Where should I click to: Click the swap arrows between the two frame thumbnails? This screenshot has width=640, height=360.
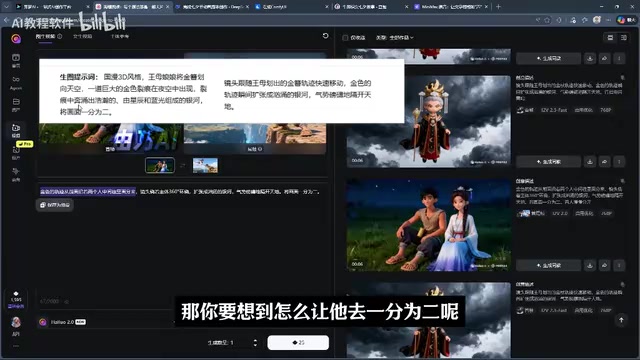pos(183,165)
